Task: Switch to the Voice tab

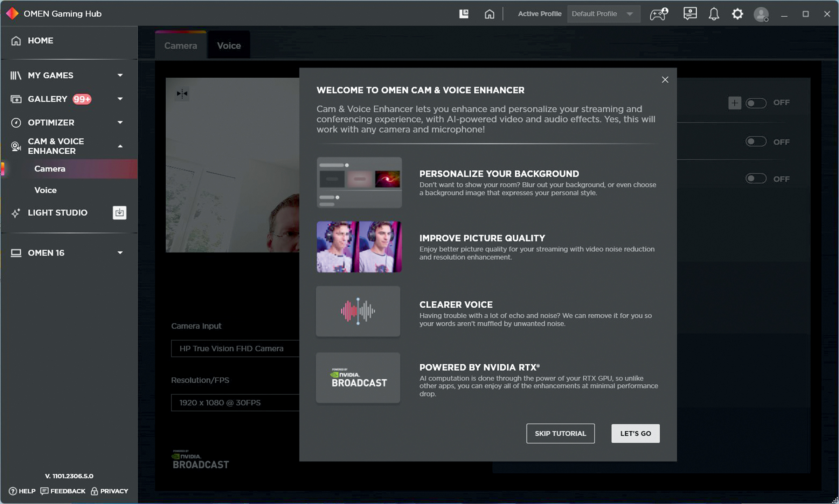Action: 229,45
